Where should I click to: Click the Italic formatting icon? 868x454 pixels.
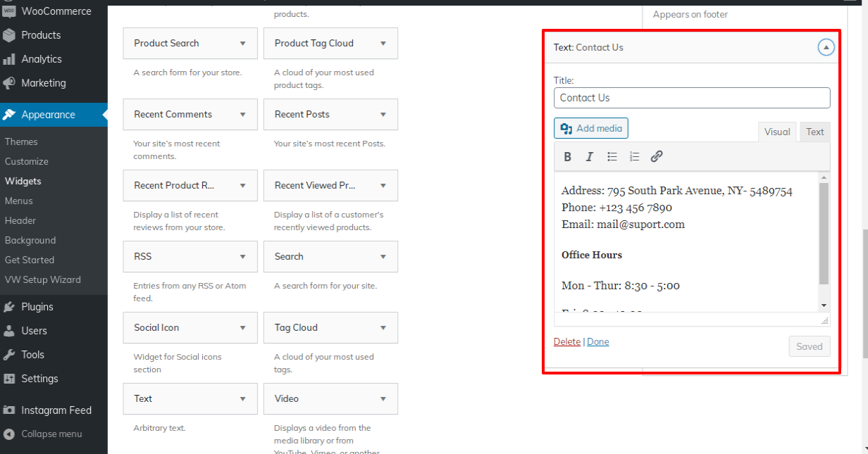(590, 157)
